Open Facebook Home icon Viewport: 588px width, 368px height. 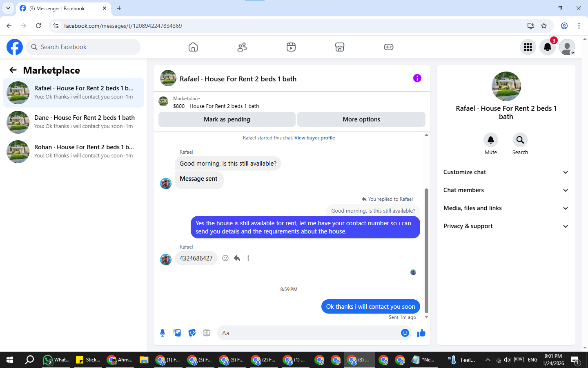coord(193,47)
